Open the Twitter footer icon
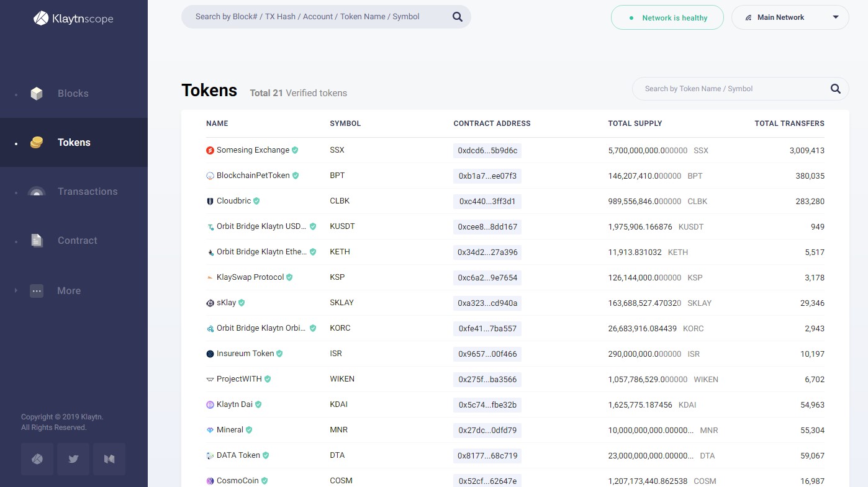 pos(73,459)
